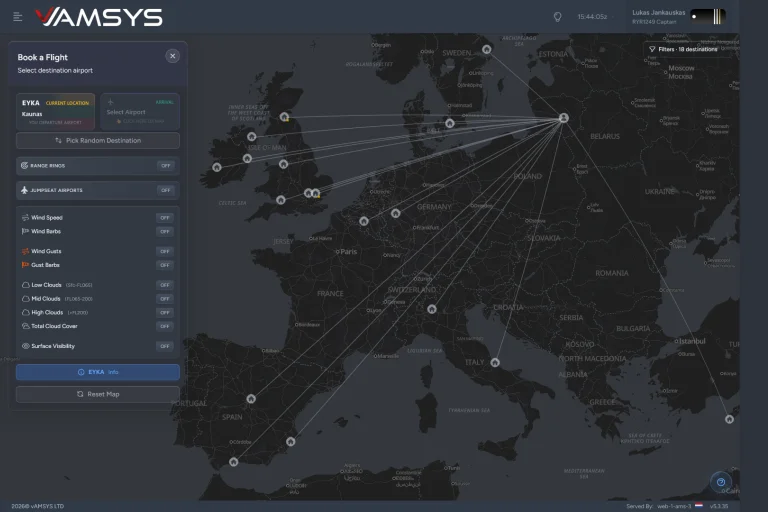768x512 pixels.
Task: Select the southeast Spain coast airport marker
Action: tap(291, 441)
